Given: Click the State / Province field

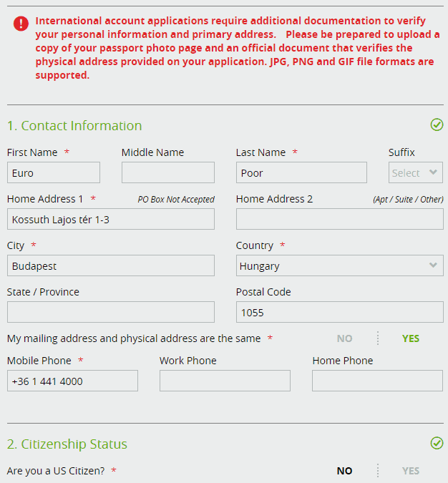Looking at the screenshot, I should [x=111, y=312].
